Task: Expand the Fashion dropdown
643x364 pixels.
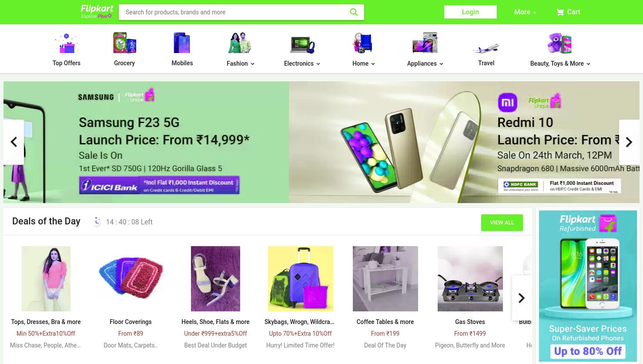Action: coord(241,63)
